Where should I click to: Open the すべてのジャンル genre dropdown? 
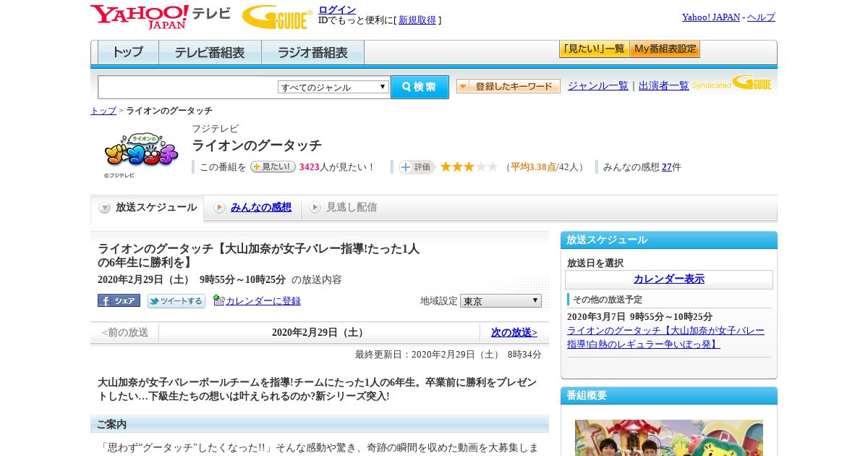click(333, 87)
